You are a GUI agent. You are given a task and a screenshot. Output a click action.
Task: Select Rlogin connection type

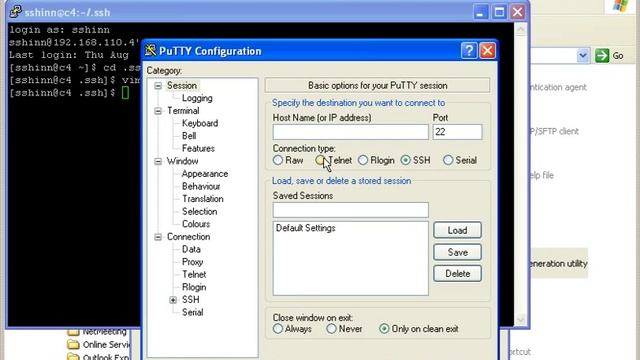click(363, 160)
